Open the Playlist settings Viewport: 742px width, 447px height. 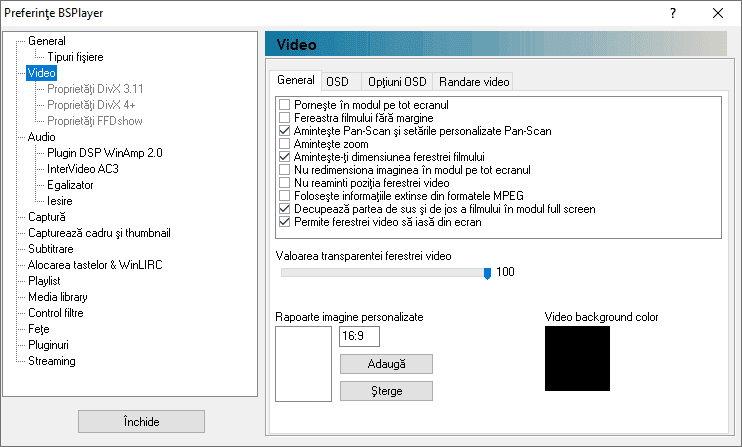click(44, 281)
